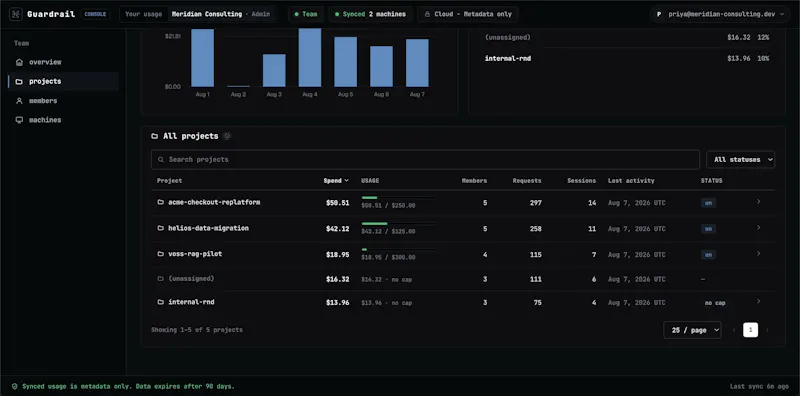Click the acme-checkout-replatform usage progress bar
This screenshot has width=800, height=396.
[399, 197]
